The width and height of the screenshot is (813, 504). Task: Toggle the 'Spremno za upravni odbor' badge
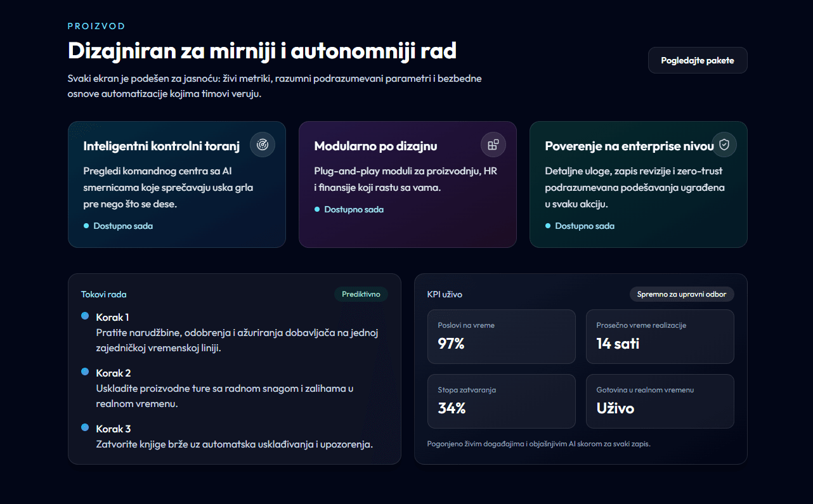point(682,294)
